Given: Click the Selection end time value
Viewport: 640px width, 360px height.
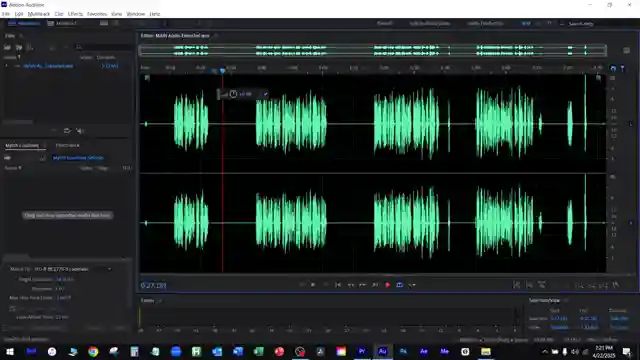Looking at the screenshot, I should pos(588,318).
